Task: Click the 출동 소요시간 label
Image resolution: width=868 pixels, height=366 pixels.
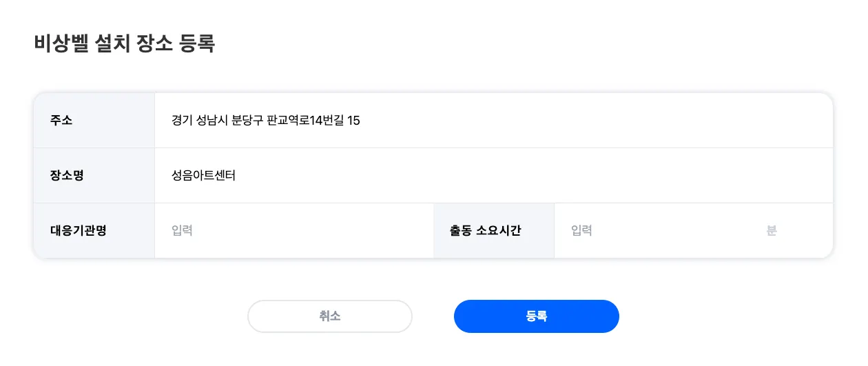Action: point(486,231)
